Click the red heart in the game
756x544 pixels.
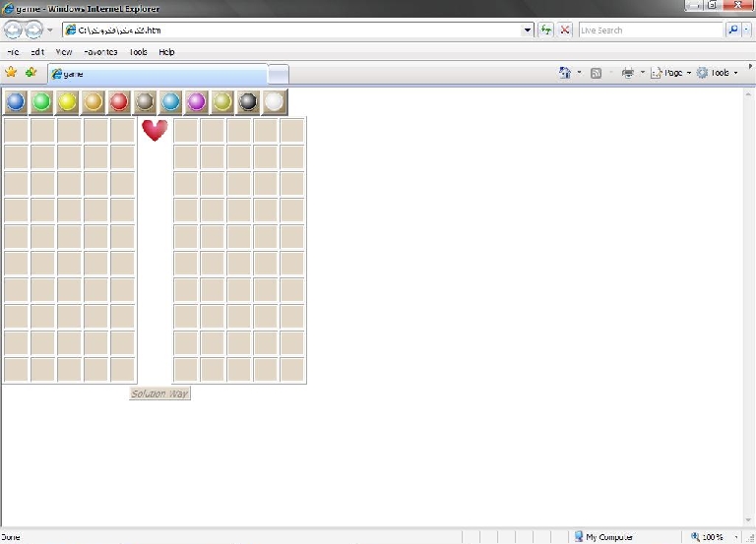(x=155, y=130)
